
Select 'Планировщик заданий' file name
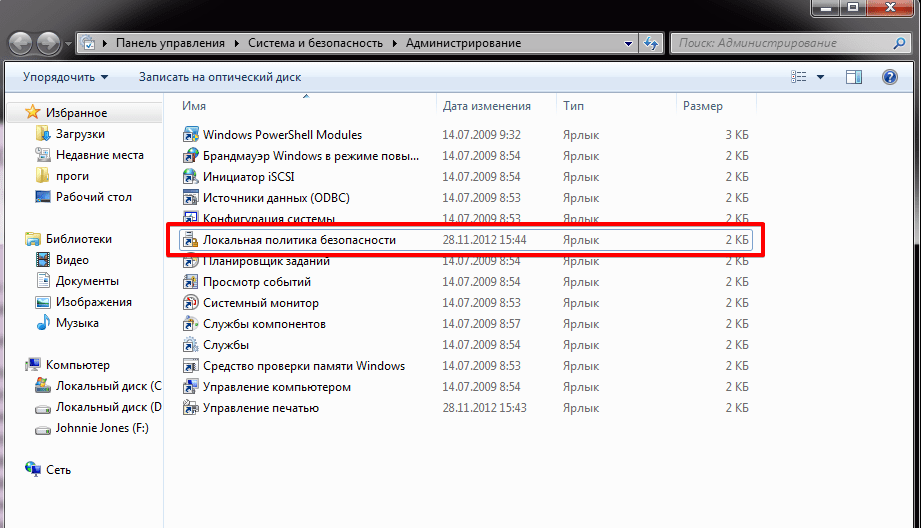click(266, 261)
